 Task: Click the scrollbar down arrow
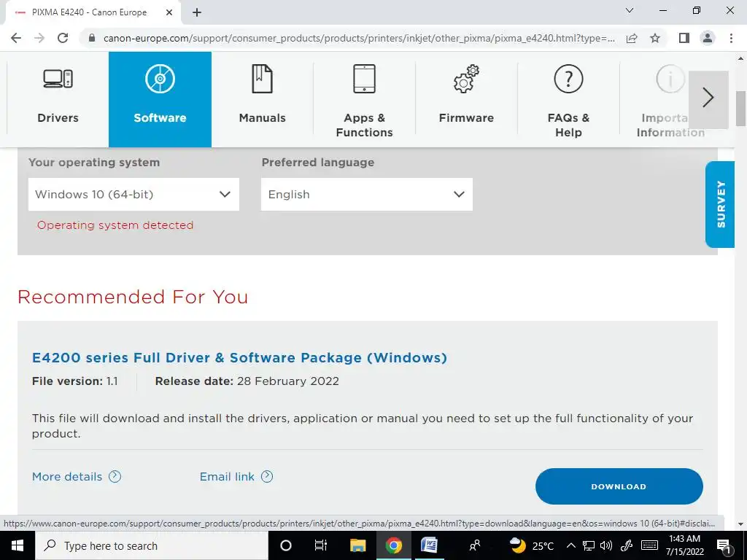[x=741, y=524]
